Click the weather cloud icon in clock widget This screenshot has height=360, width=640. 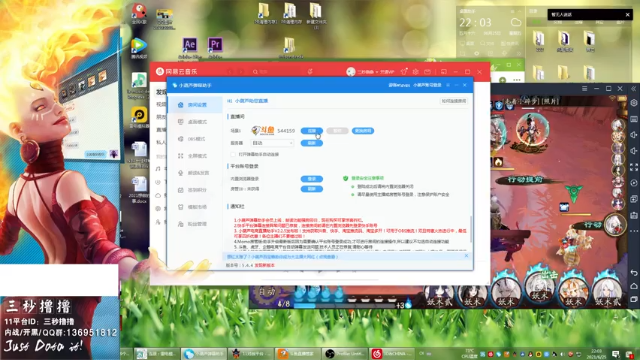(x=516, y=22)
